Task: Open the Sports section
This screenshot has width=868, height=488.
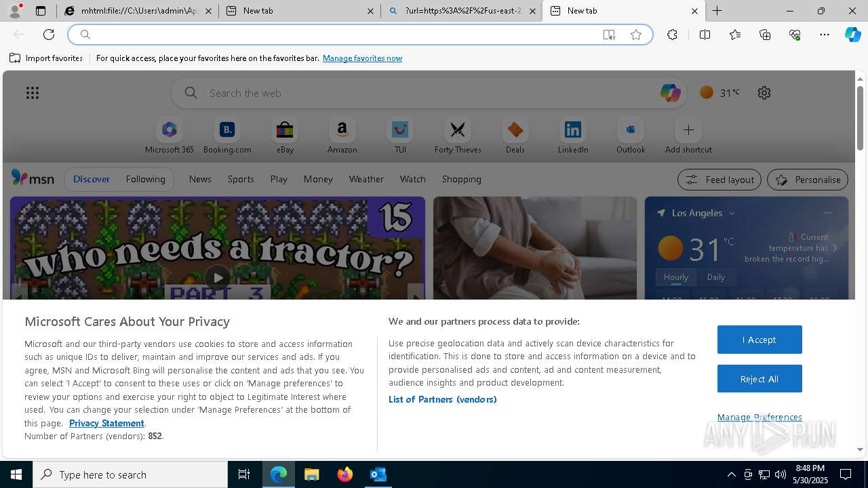Action: [x=241, y=179]
